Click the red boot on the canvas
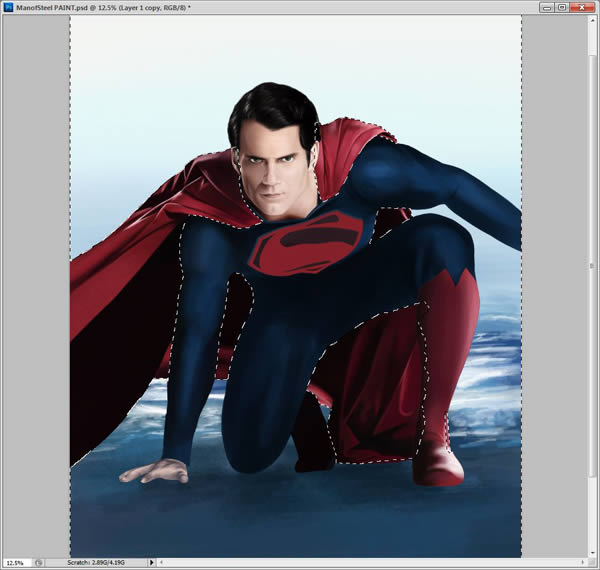The height and width of the screenshot is (570, 600). [439, 467]
